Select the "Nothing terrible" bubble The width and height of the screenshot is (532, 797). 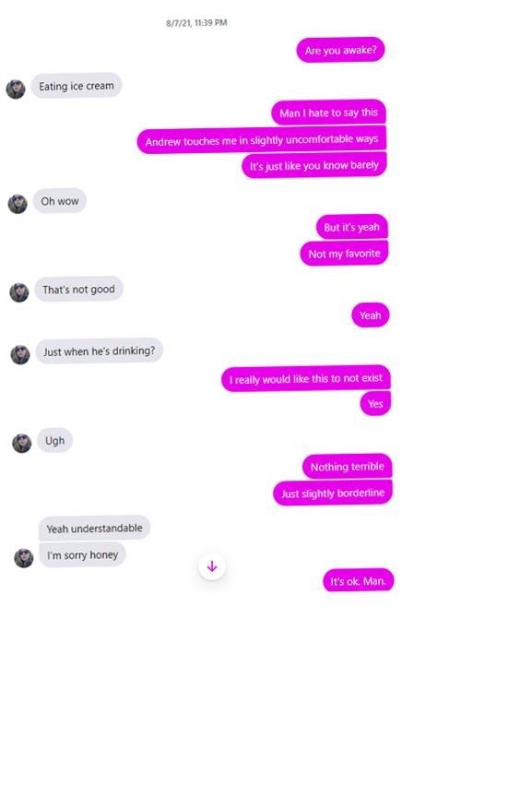click(348, 466)
